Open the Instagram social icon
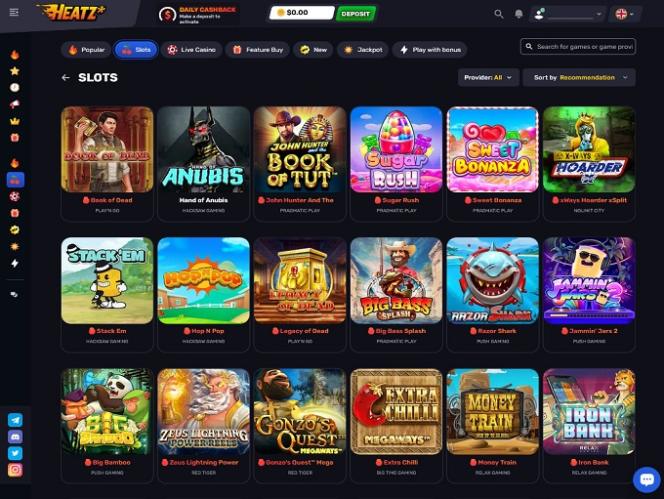The height and width of the screenshot is (499, 664). click(15, 470)
